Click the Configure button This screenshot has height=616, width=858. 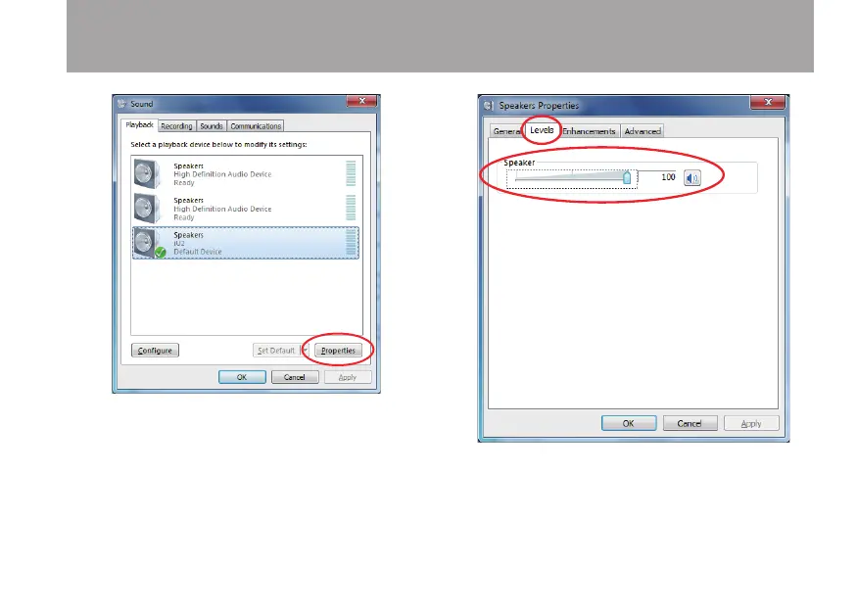click(155, 351)
